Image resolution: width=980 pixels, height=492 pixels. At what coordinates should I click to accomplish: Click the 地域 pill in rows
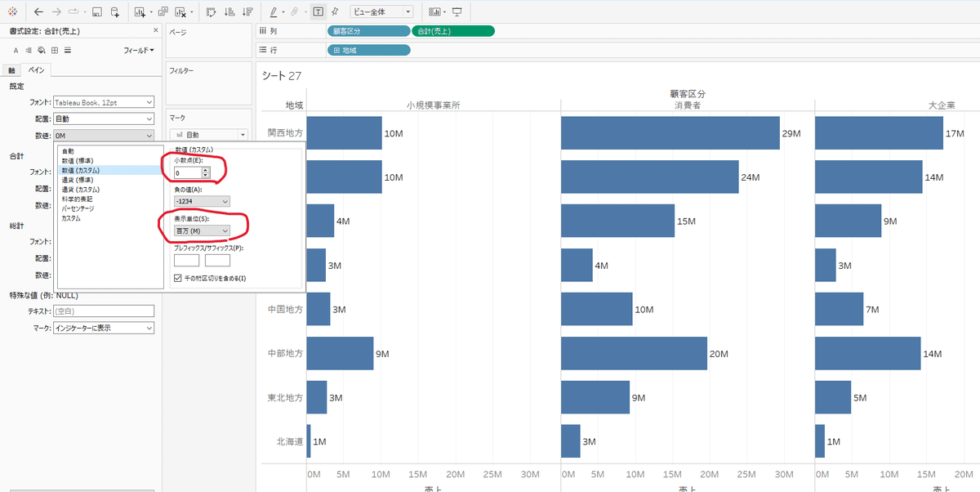pyautogui.click(x=367, y=50)
